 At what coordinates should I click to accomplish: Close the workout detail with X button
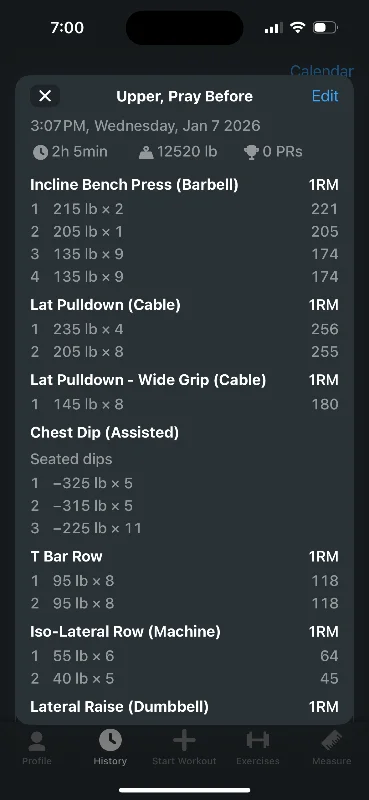[x=45, y=96]
